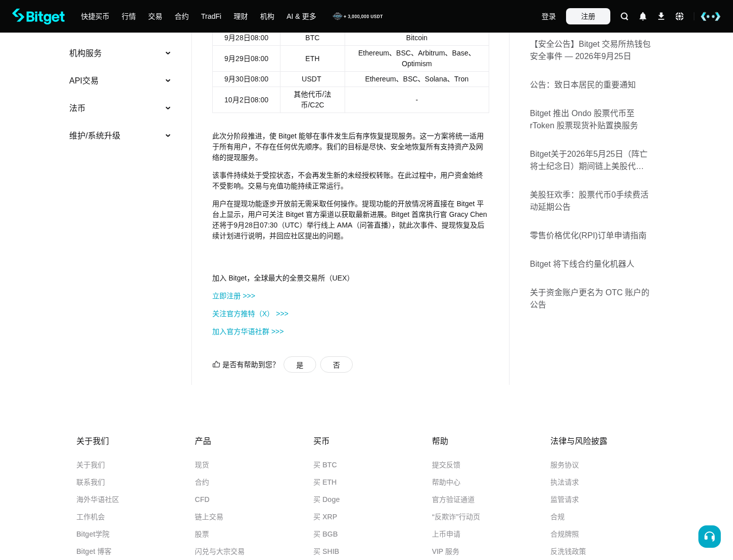The height and width of the screenshot is (560, 733).
Task: Click footer 官方验证通道 link
Action: pyautogui.click(x=454, y=499)
